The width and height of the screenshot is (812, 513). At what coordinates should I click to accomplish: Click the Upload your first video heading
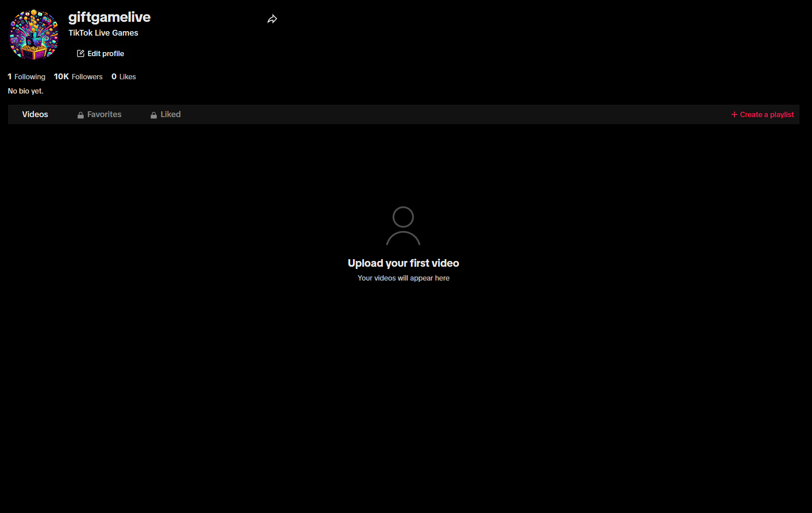pos(403,263)
